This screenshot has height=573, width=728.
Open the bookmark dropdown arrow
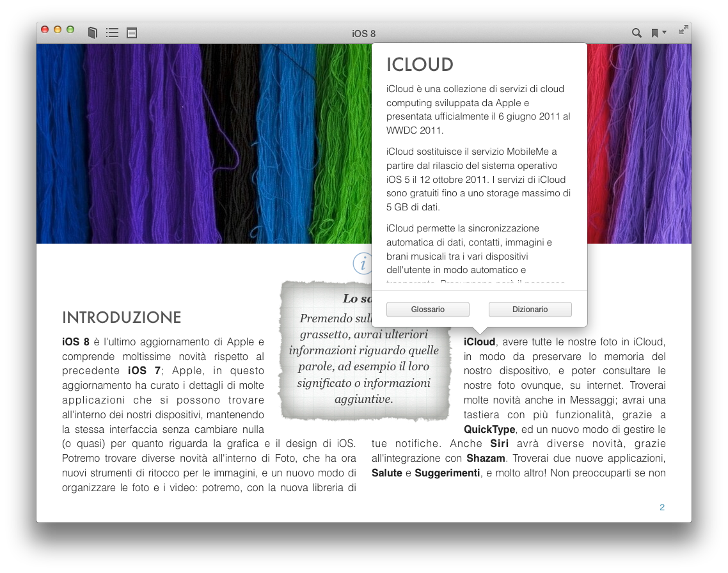click(x=665, y=32)
